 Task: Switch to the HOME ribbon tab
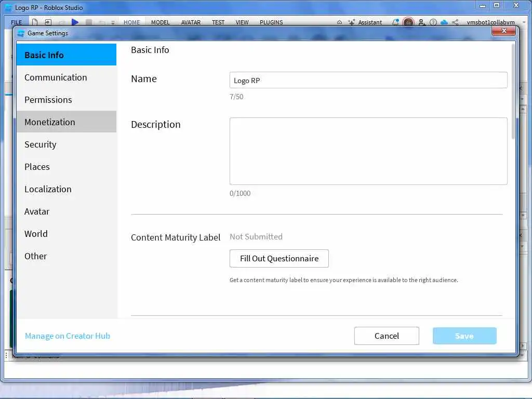(131, 22)
